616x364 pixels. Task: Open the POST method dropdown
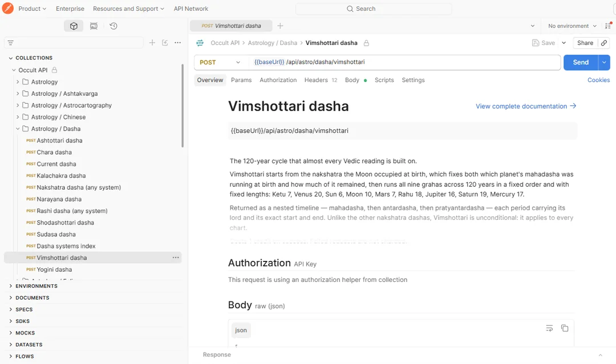[220, 62]
